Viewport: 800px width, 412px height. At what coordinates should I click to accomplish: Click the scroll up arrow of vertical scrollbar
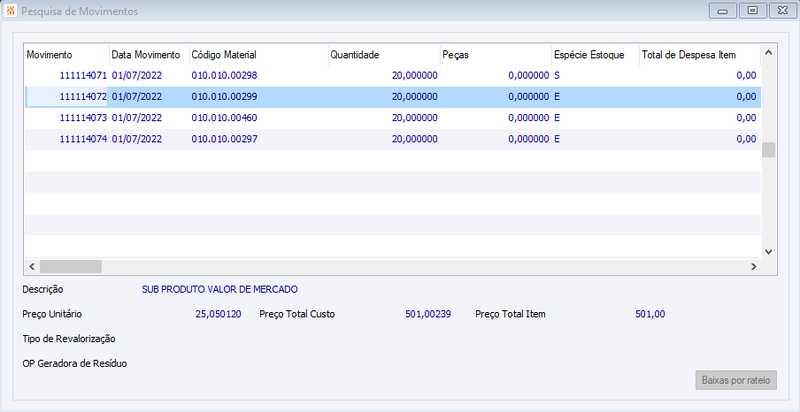(769, 53)
